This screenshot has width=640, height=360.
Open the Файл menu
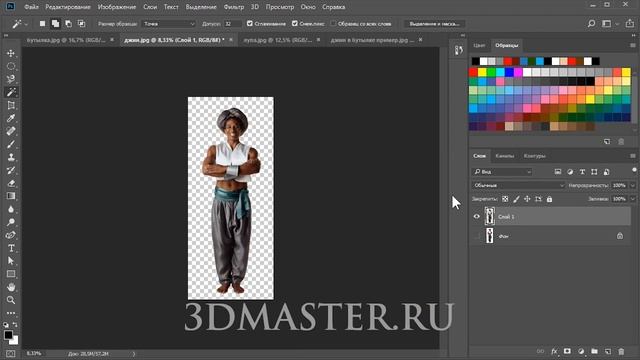(31, 7)
